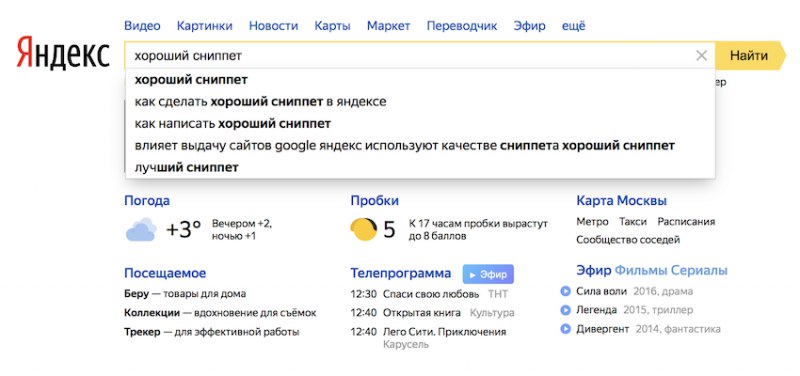Open the Сериалы section link
800x376 pixels.
[699, 270]
